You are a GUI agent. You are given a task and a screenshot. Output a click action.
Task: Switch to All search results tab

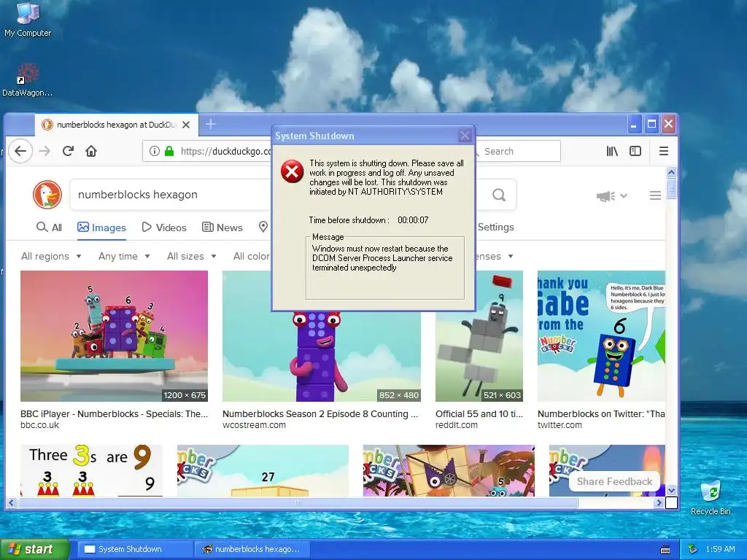tap(49, 227)
